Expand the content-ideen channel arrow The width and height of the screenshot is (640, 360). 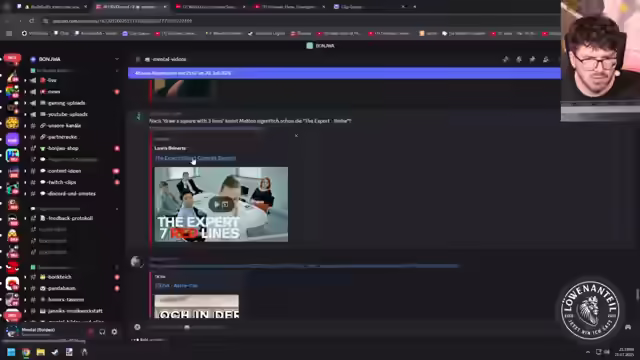point(25,171)
